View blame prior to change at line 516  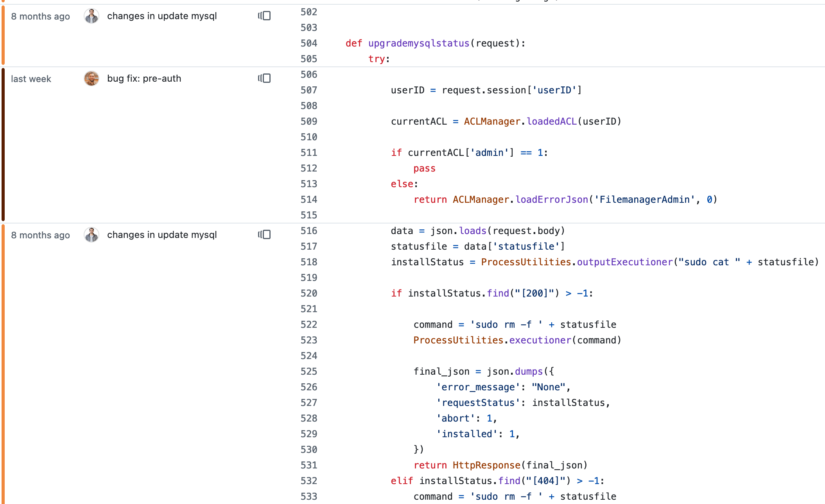coord(264,235)
